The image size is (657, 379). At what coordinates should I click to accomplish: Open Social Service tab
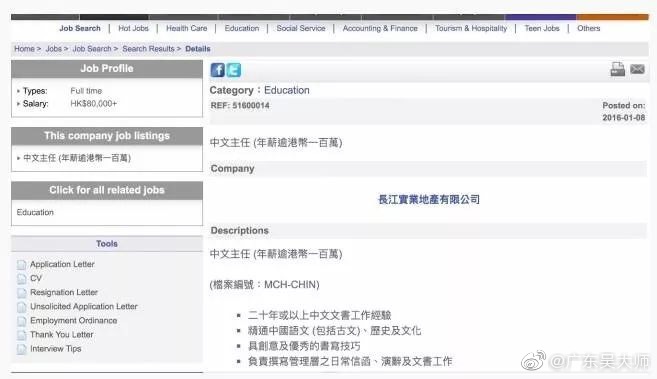(x=301, y=28)
